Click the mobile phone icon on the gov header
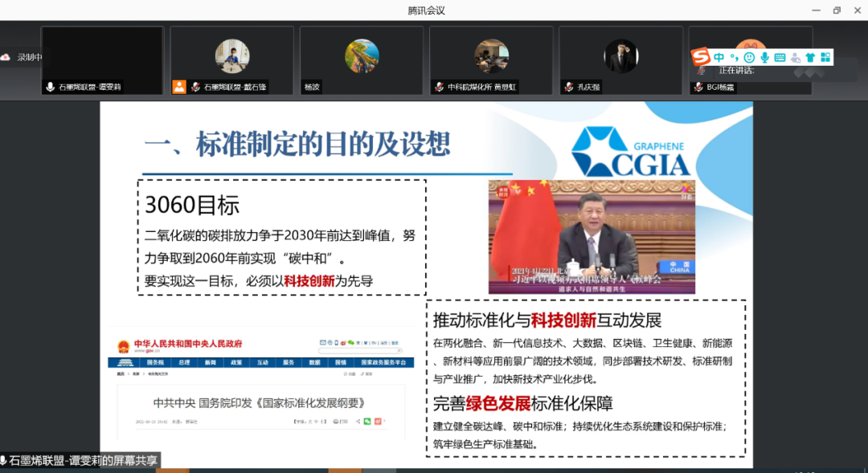 pyautogui.click(x=337, y=342)
